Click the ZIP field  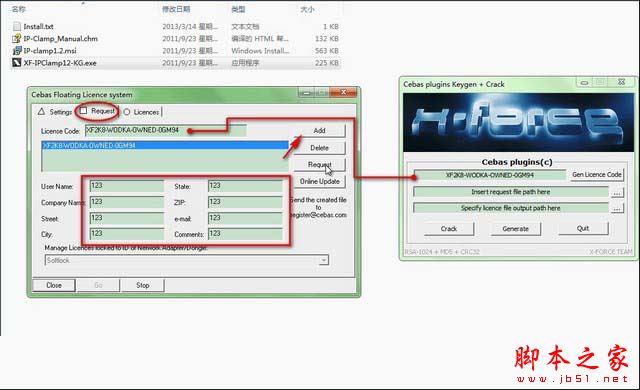pos(245,202)
